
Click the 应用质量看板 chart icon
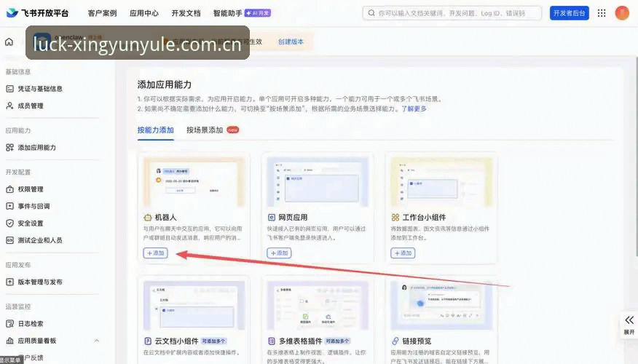point(9,341)
